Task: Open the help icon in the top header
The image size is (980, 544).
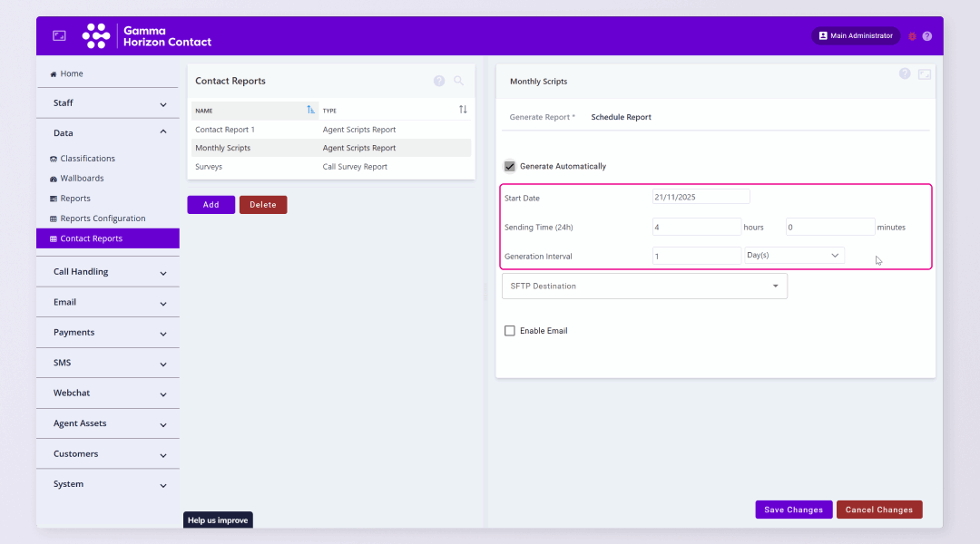Action: [927, 36]
